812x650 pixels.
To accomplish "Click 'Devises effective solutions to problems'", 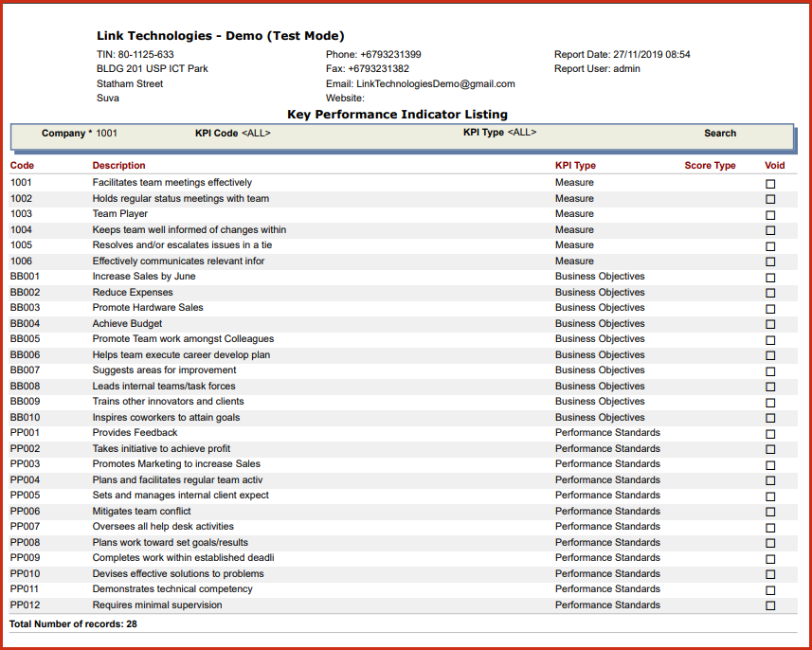I will [x=178, y=573].
